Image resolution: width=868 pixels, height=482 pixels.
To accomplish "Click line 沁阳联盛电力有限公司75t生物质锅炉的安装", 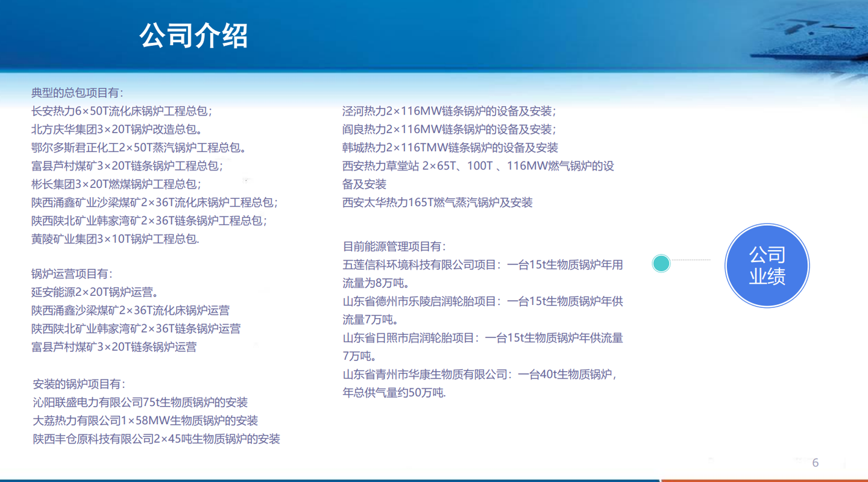I will coord(140,402).
